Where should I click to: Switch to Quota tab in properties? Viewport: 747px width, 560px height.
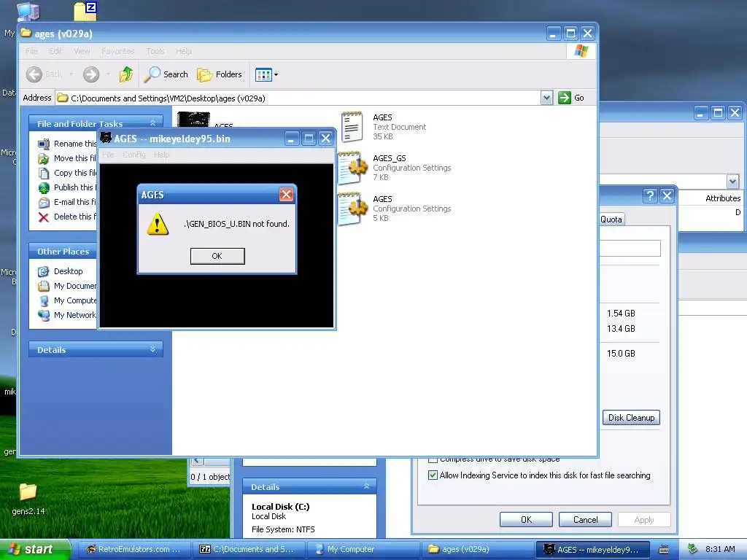[x=611, y=219]
